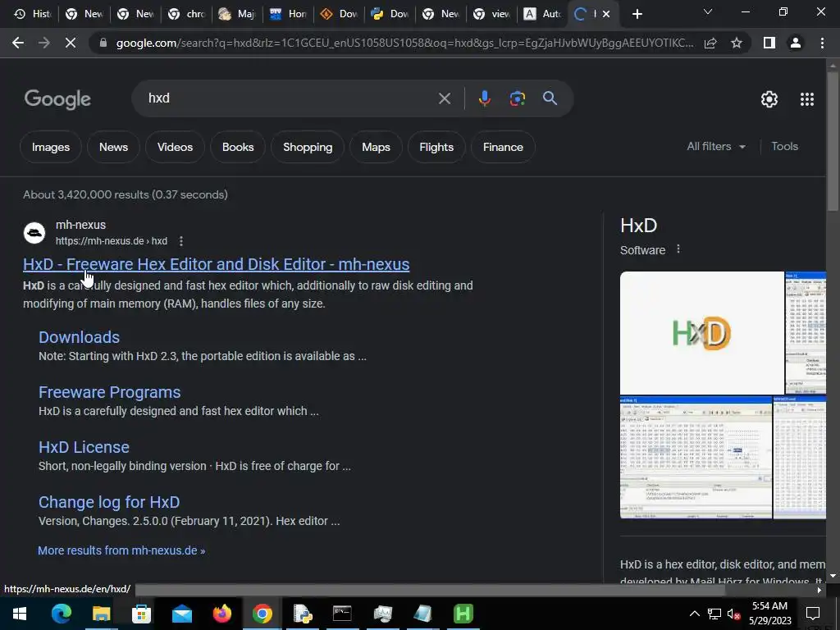Open the Freeware Programs sitelink
Viewport: 840px width, 630px height.
110,392
